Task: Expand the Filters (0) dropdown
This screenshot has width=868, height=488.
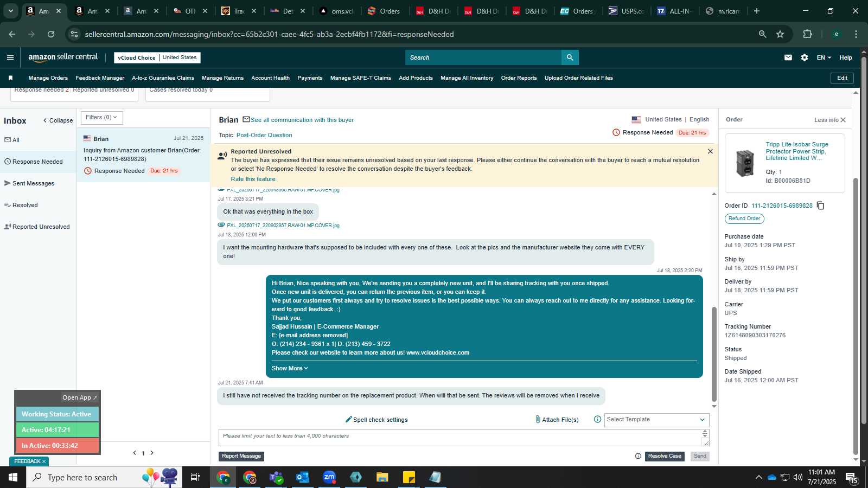Action: click(x=102, y=118)
